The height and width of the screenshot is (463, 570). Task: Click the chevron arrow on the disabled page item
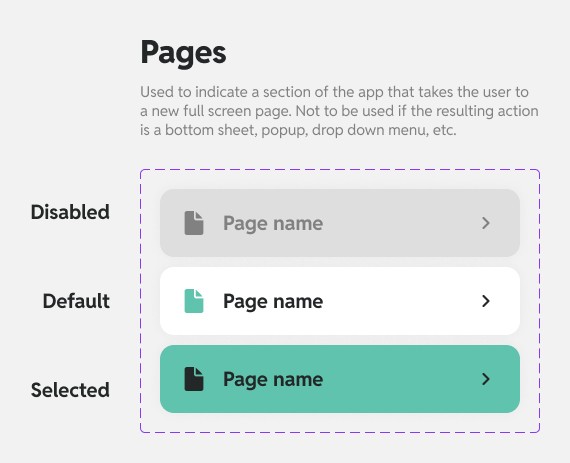486,223
